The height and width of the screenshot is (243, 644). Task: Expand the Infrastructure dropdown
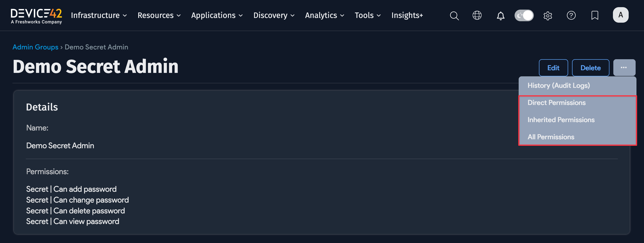99,16
